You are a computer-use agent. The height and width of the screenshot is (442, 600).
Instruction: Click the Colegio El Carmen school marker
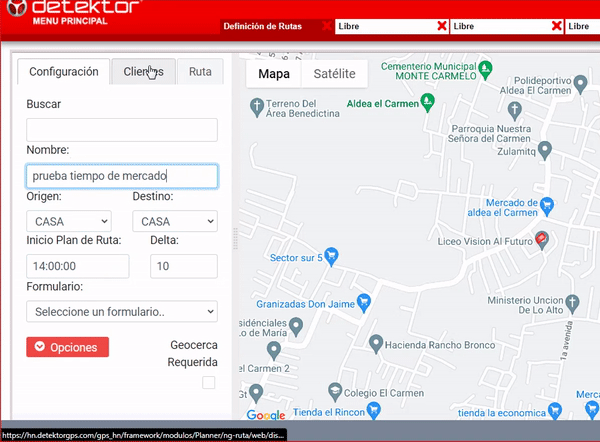point(335,392)
